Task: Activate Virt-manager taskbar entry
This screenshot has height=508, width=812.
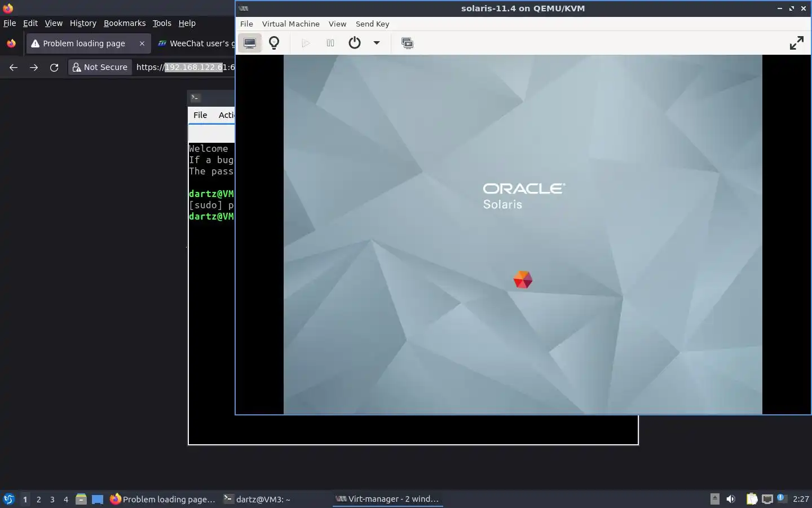Action: coord(387,499)
